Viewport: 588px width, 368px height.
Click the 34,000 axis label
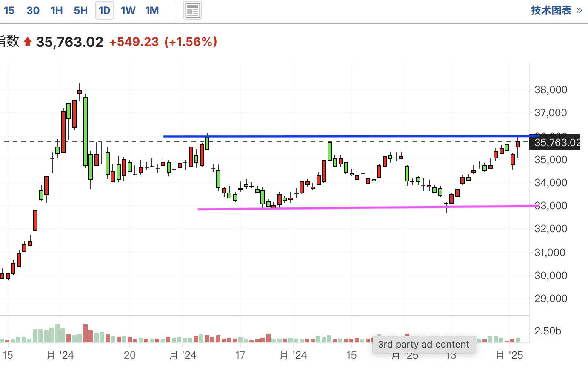pyautogui.click(x=551, y=182)
